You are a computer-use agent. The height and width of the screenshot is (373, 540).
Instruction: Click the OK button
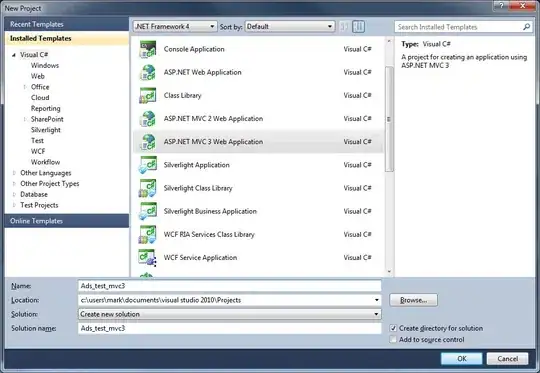pos(461,359)
